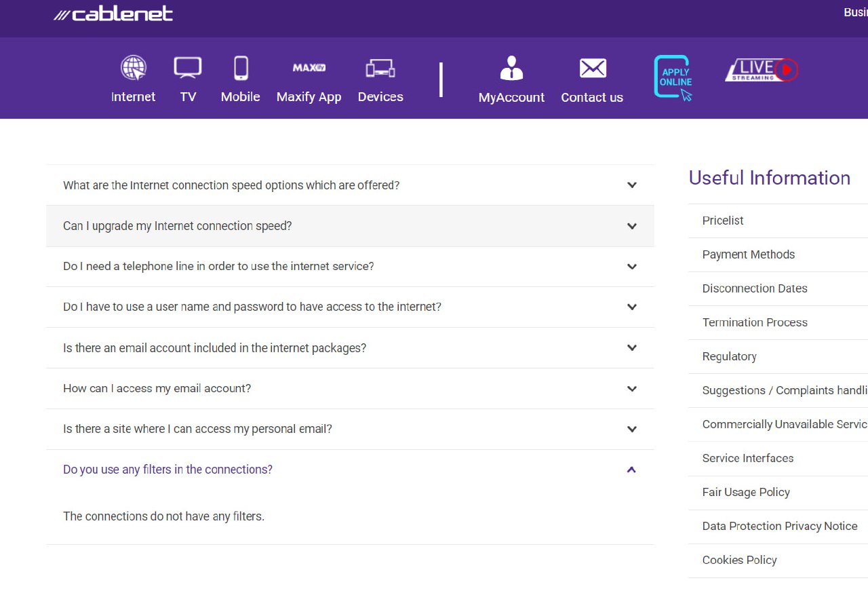
Task: Select Termination Process in sidebar
Action: click(755, 322)
